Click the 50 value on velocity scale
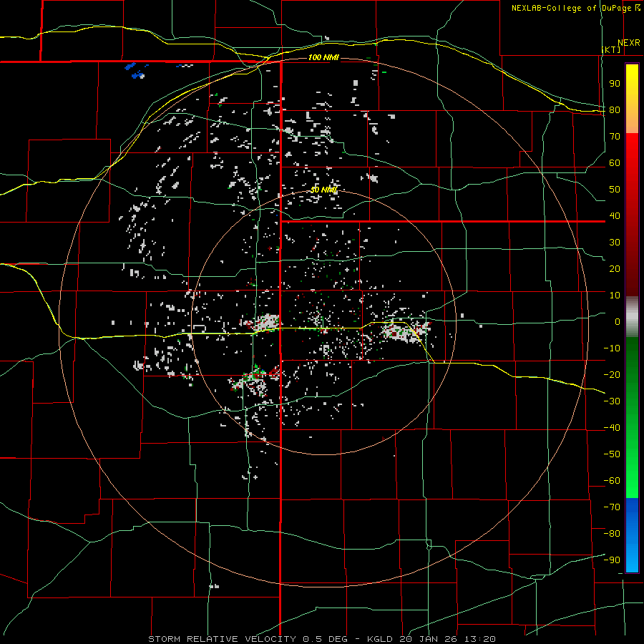The width and height of the screenshot is (644, 644). coord(615,190)
